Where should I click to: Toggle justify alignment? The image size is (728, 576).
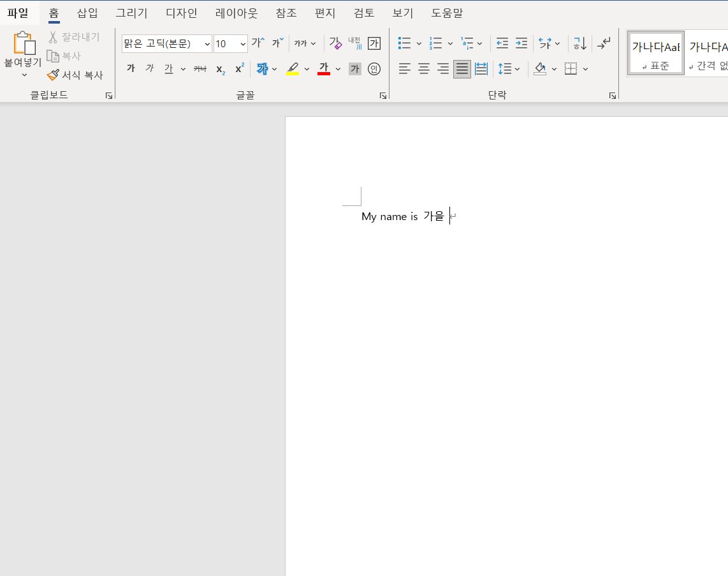coord(462,69)
